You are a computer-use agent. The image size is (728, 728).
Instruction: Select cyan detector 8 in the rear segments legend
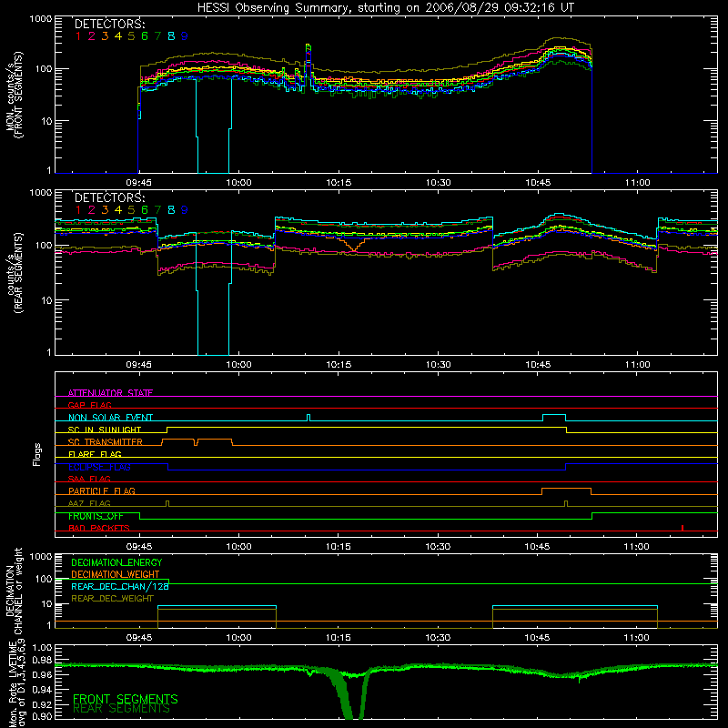click(171, 210)
